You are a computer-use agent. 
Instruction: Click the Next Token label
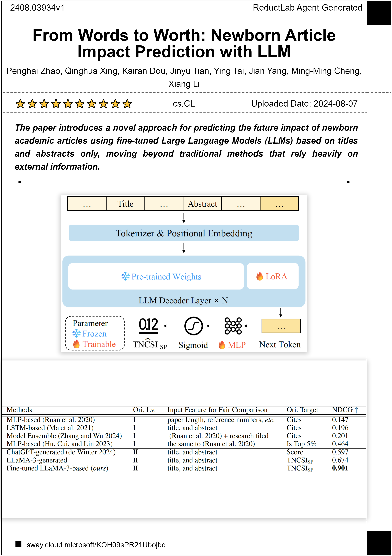[280, 345]
